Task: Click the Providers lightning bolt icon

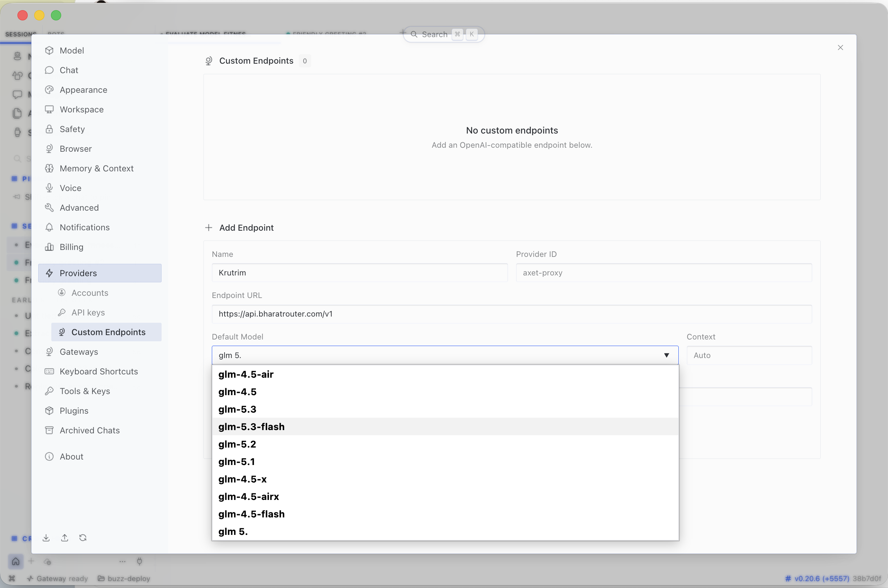Action: pyautogui.click(x=49, y=273)
